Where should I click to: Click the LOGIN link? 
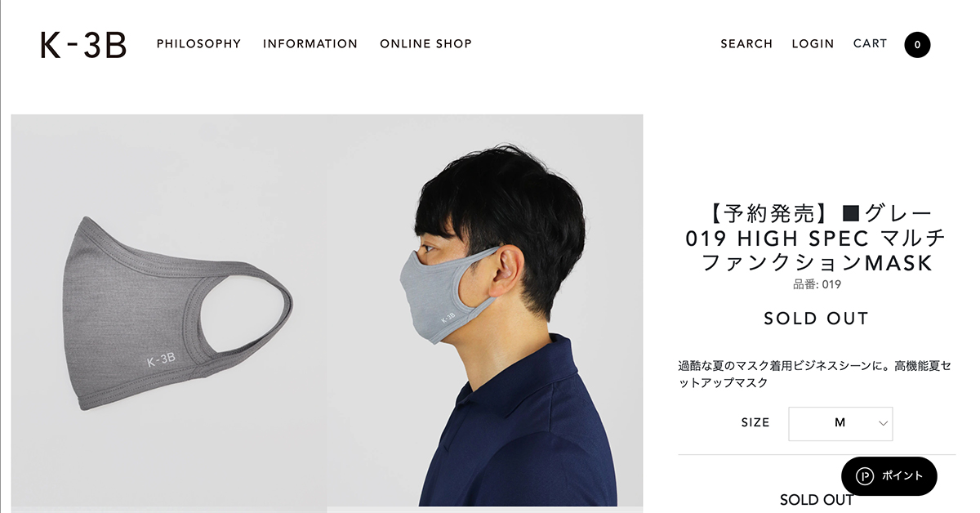813,44
